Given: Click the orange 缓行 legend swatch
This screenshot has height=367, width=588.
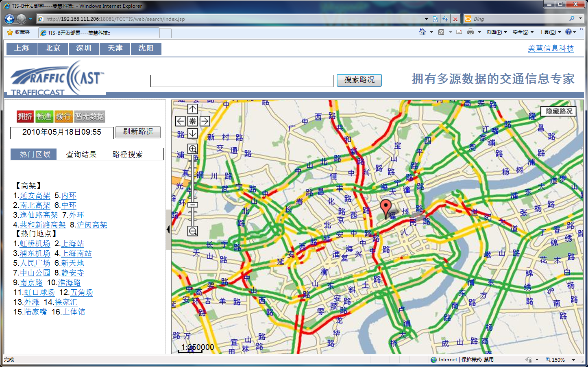Looking at the screenshot, I should (x=63, y=116).
